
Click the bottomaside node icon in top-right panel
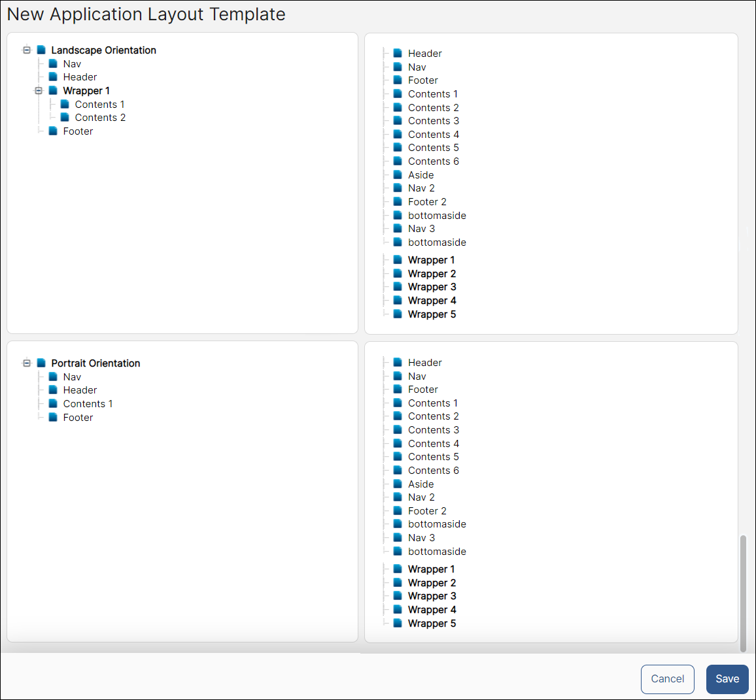[398, 215]
